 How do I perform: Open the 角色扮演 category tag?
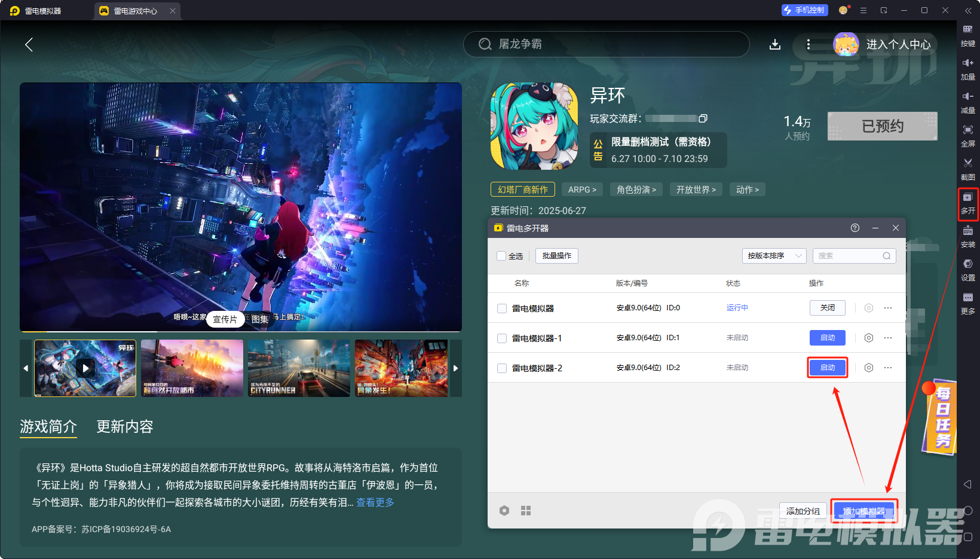tap(636, 190)
